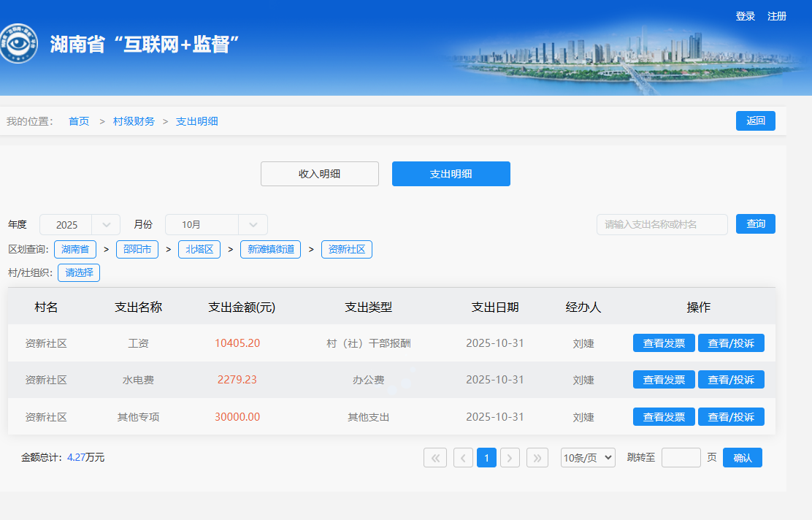This screenshot has height=520, width=812.
Task: Click 首页 in breadcrumb
Action: pyautogui.click(x=79, y=121)
